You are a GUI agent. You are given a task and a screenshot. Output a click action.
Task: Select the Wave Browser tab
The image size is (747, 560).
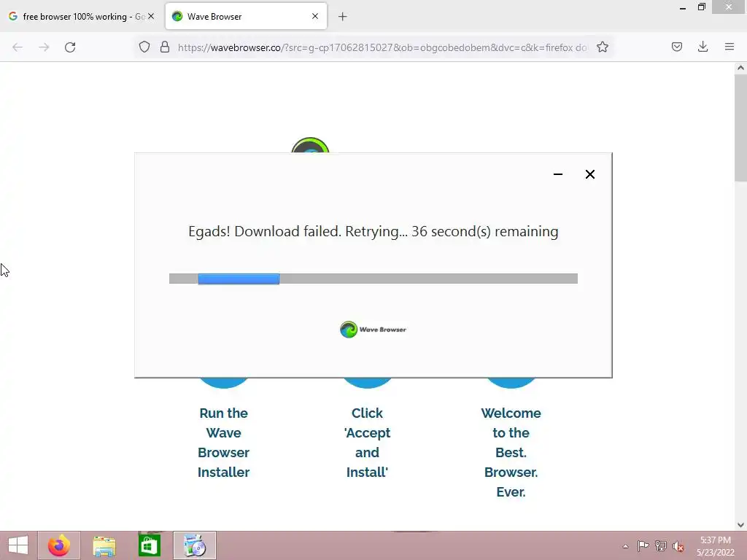[x=247, y=16]
